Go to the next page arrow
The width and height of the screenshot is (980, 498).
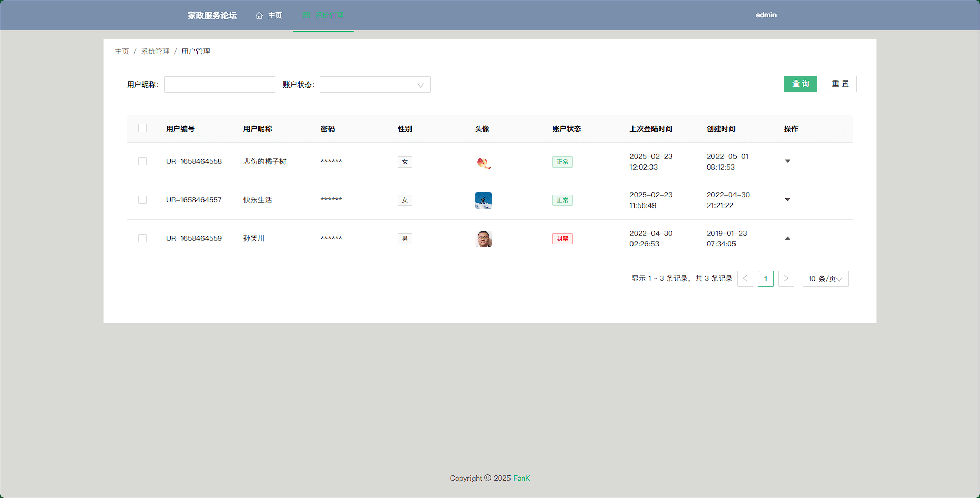[x=786, y=279]
